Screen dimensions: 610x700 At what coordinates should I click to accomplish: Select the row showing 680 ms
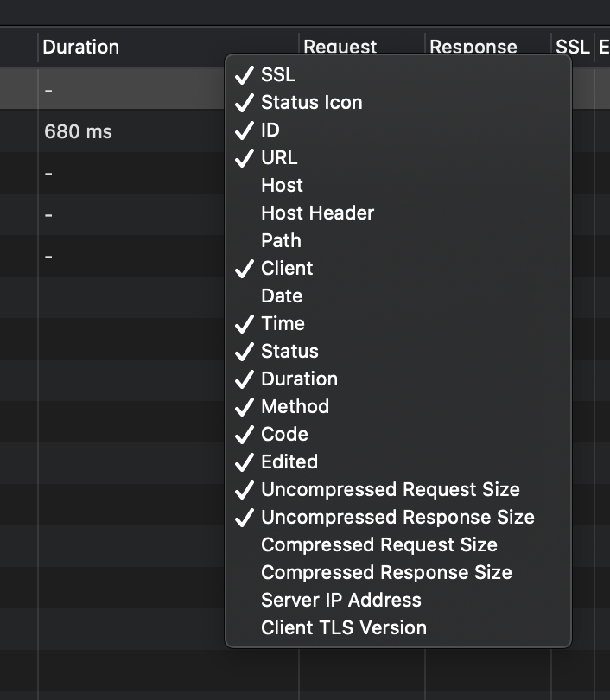[111, 131]
